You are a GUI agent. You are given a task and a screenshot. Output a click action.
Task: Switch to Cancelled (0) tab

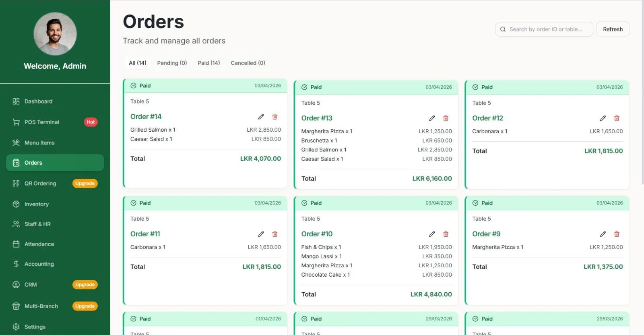248,63
